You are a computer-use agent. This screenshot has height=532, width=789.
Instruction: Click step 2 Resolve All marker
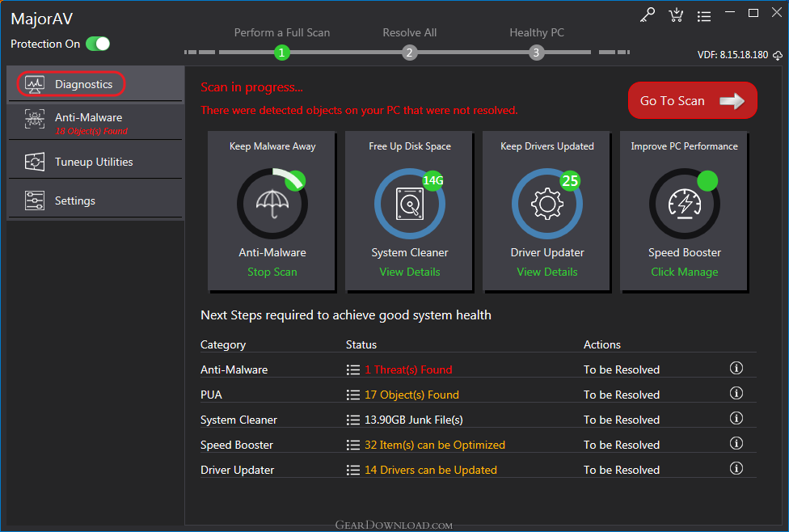point(410,53)
